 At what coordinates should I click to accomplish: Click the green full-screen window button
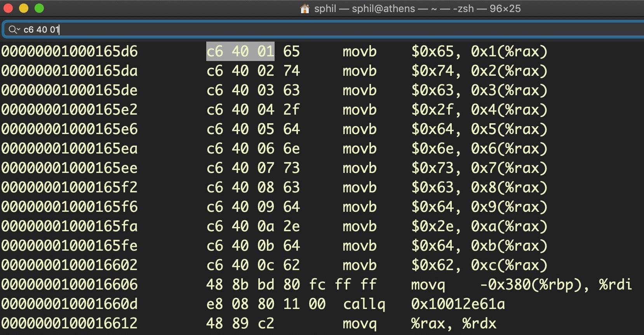[x=39, y=8]
